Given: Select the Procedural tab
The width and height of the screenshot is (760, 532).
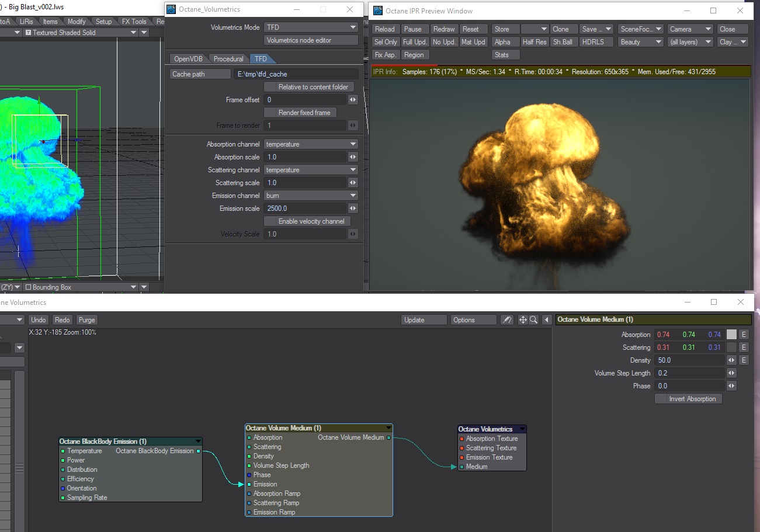Looking at the screenshot, I should (228, 59).
